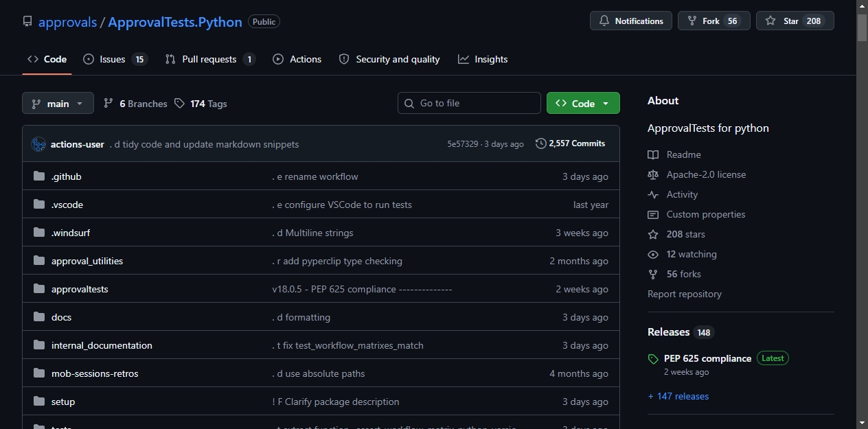Open the internal_documentation folder
The width and height of the screenshot is (868, 429).
click(x=102, y=345)
